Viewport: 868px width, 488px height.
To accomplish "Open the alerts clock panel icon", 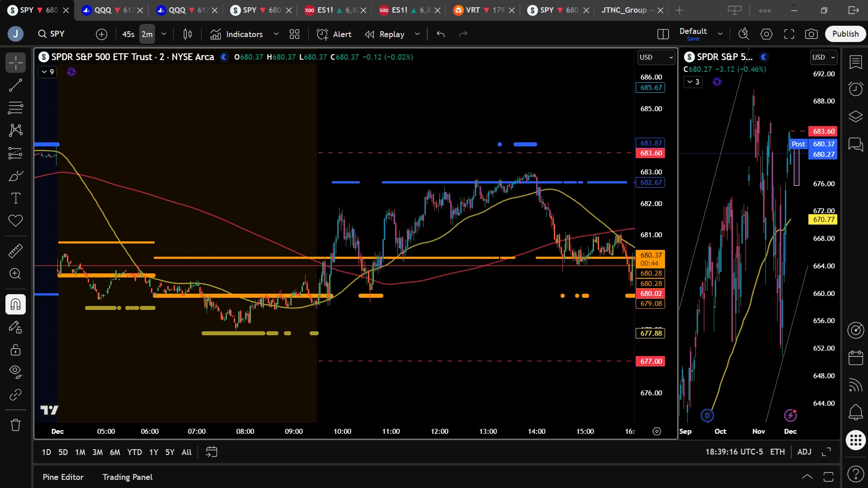I will 855,89.
